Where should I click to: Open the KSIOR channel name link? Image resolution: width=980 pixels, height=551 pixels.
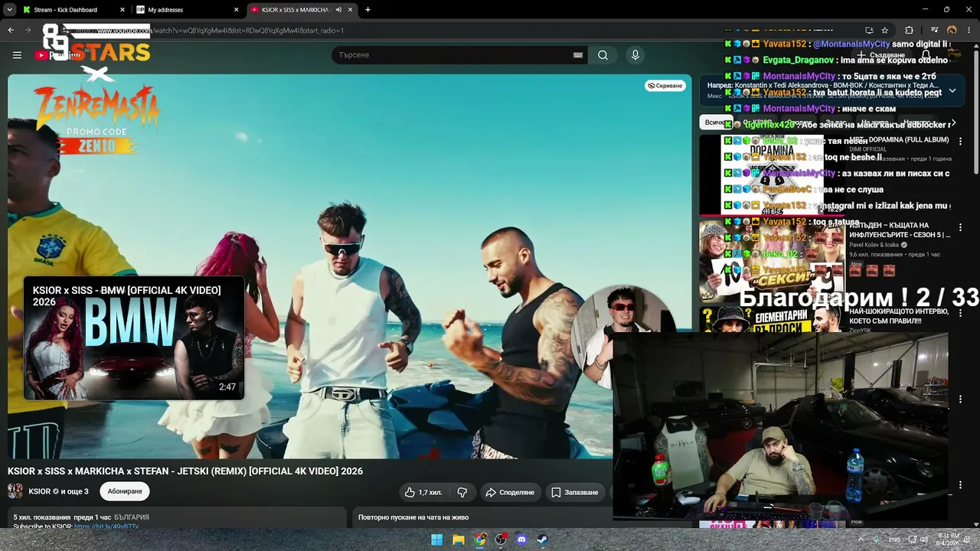pyautogui.click(x=39, y=491)
